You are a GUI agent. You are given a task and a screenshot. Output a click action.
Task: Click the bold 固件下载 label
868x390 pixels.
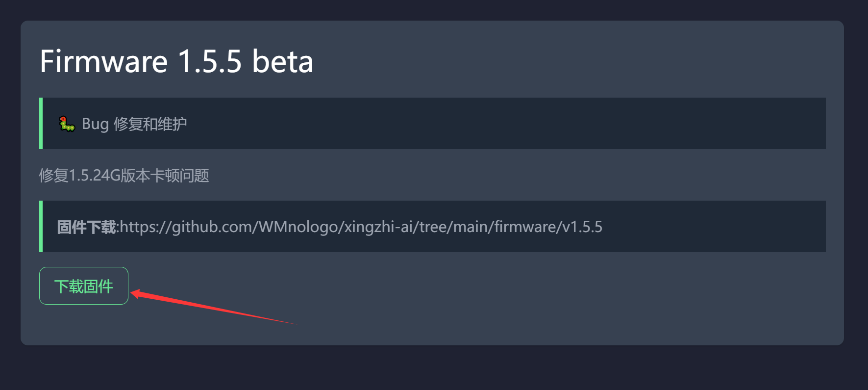click(86, 227)
